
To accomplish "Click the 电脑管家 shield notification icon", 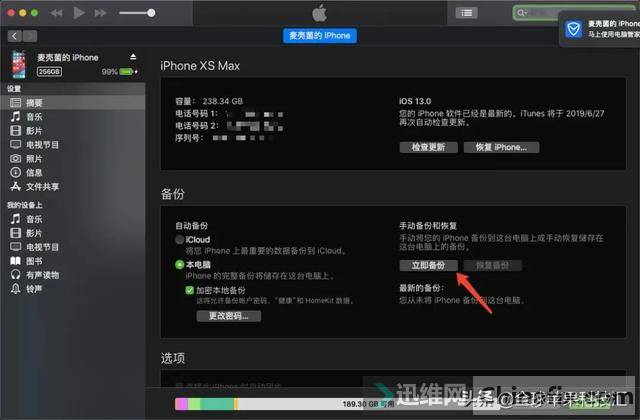I will coord(573,29).
